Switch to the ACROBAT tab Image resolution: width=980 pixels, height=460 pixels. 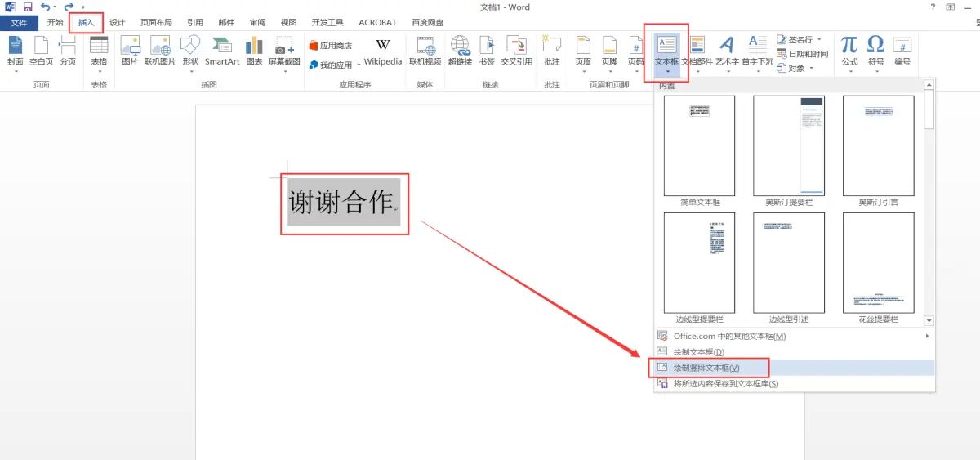pyautogui.click(x=377, y=23)
